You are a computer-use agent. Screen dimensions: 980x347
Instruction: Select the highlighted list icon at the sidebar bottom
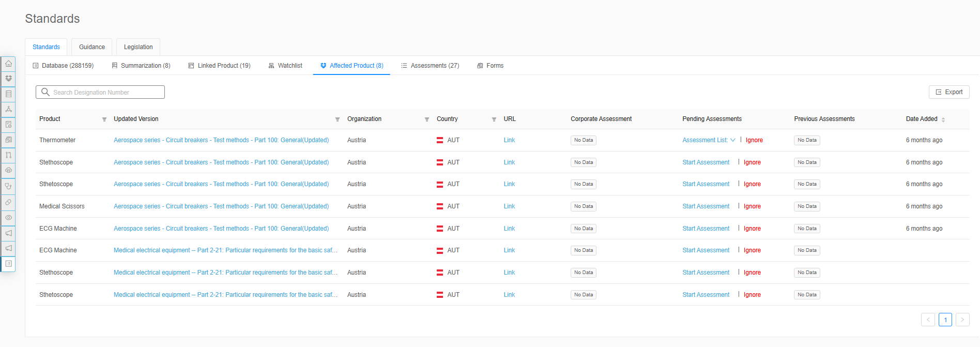coord(8,264)
